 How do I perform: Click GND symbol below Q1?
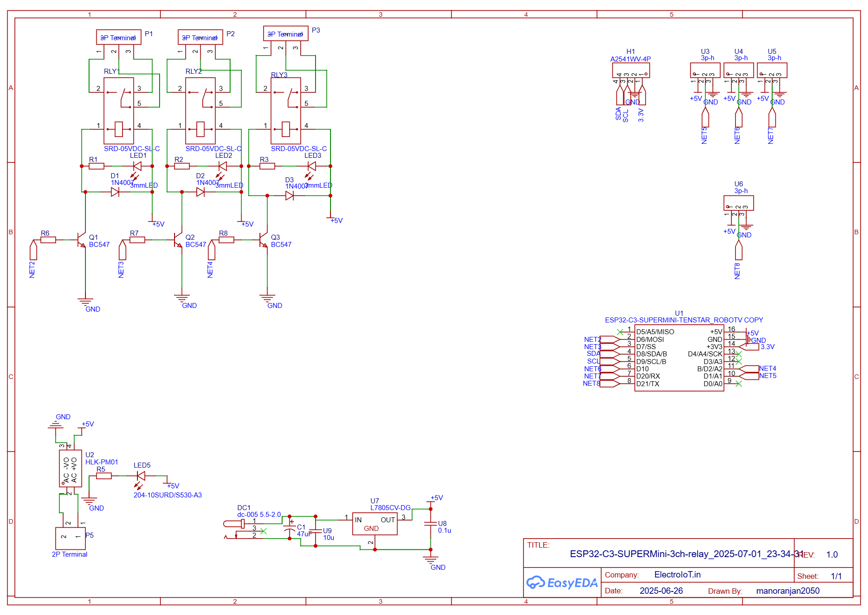85,302
